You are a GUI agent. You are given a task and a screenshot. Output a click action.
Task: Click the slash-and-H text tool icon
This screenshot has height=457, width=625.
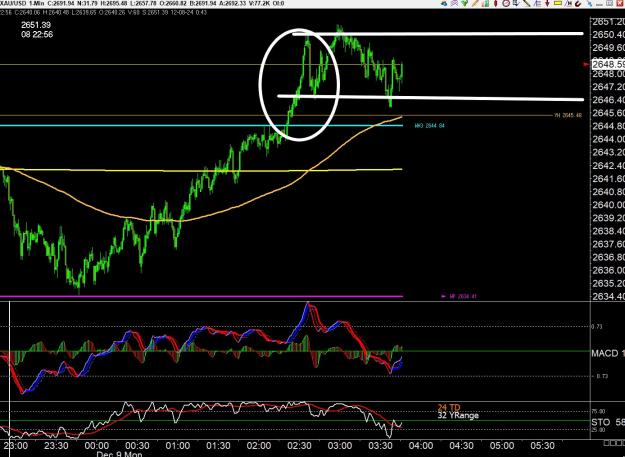[568, 3]
